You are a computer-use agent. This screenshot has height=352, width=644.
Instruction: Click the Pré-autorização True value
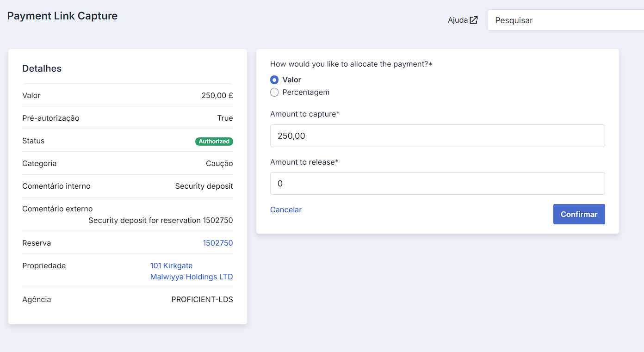pyautogui.click(x=225, y=118)
